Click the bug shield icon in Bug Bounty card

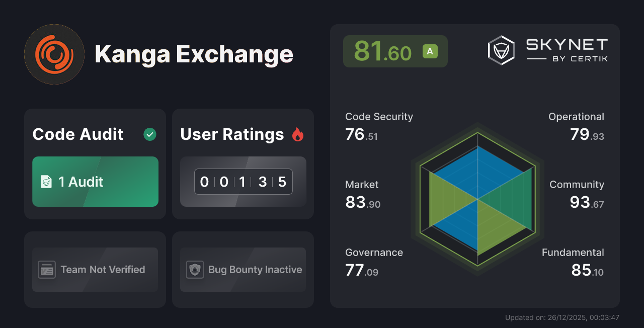point(195,270)
